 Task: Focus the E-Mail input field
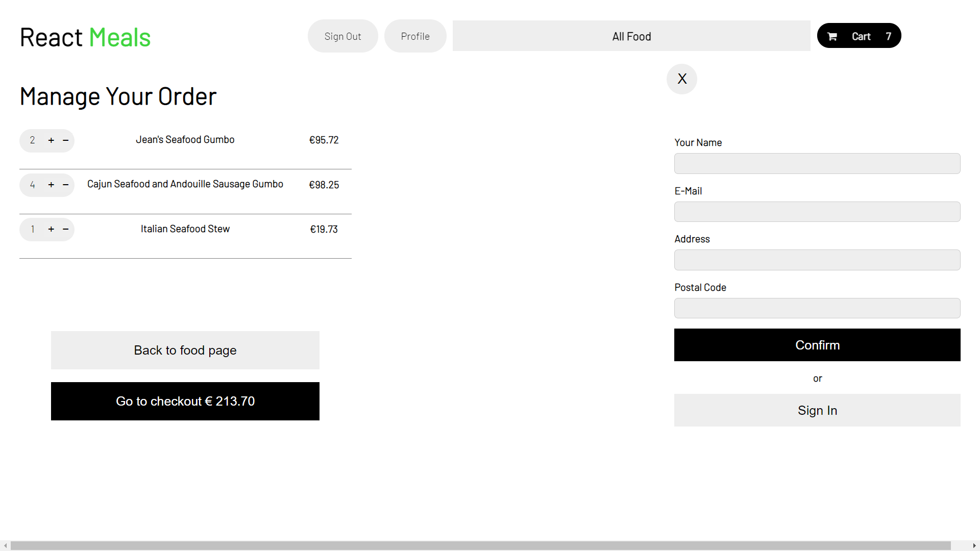[x=817, y=212]
